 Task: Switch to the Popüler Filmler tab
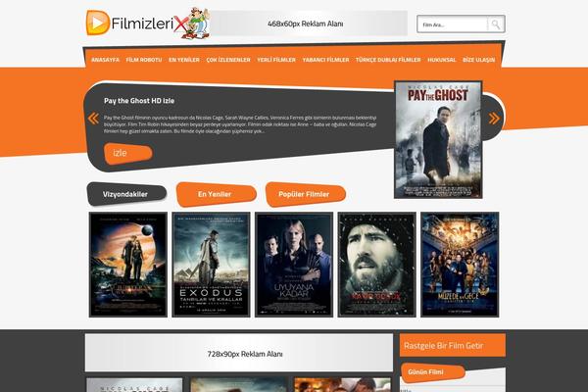305,194
